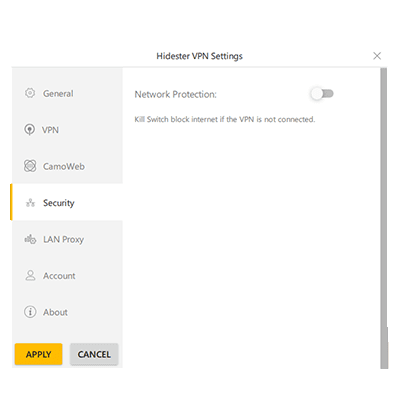Enable the Network Protection kill switch
Viewport: 400px width, 416px height.
click(322, 94)
